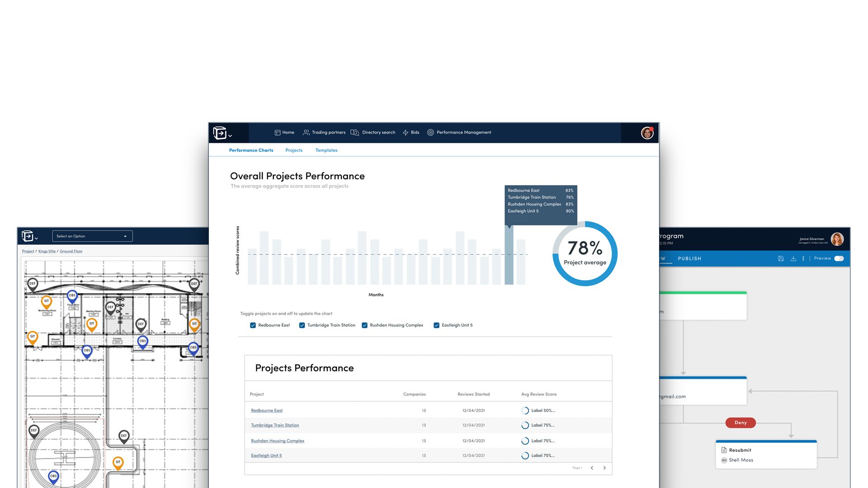Toggle the Preview switch

tap(839, 259)
